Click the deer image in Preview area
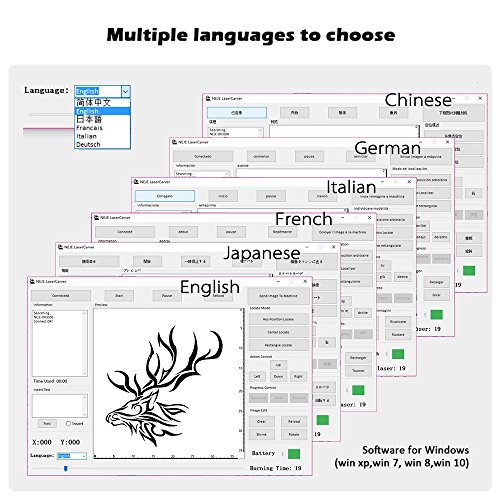Image resolution: width=500 pixels, height=500 pixels. (164, 386)
